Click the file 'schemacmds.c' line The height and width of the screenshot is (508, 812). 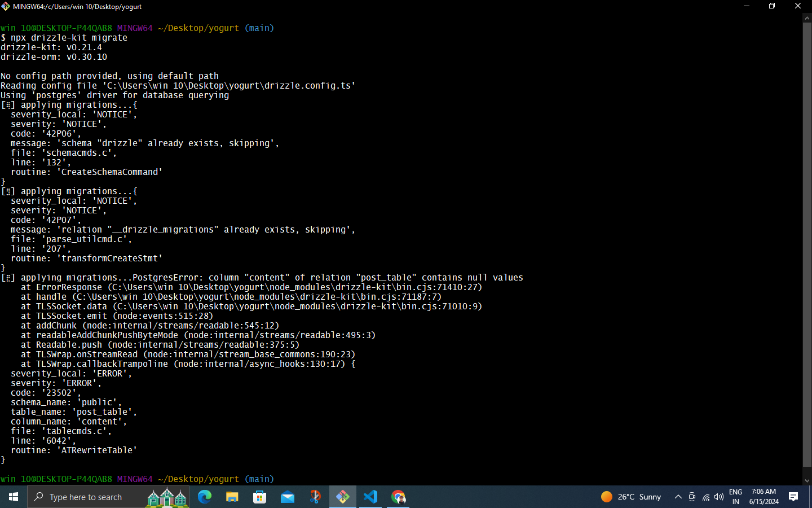click(64, 153)
